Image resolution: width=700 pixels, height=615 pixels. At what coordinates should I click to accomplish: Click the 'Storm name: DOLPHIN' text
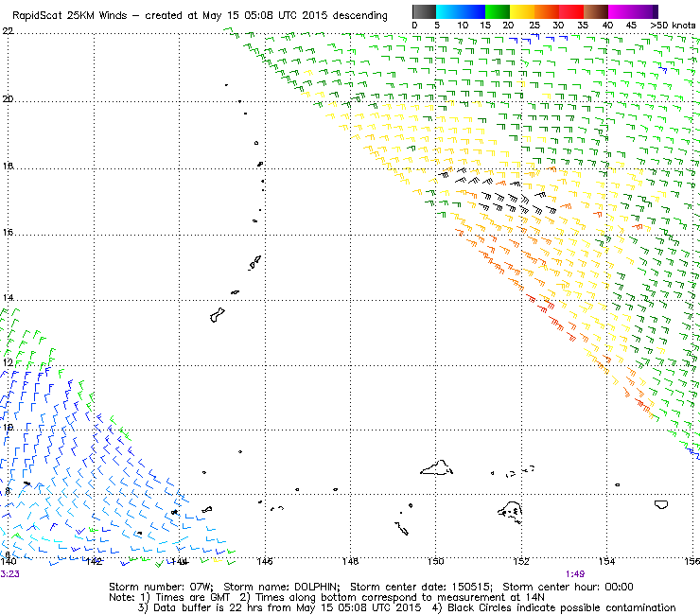coord(282,587)
